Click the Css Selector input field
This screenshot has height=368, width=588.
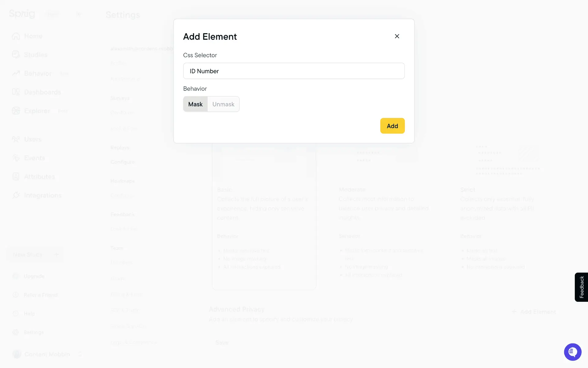[294, 71]
